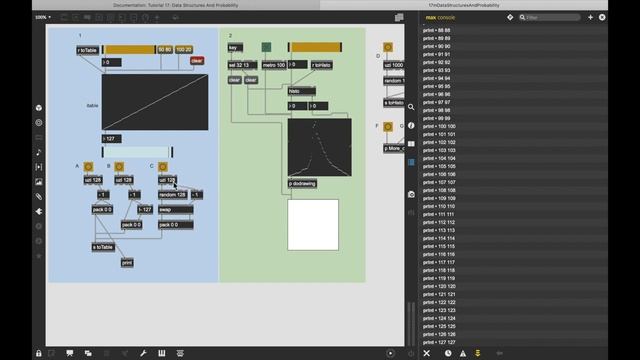Open the search magnifier in right sidebar
Viewport: 640px width, 360px height.
click(x=411, y=107)
